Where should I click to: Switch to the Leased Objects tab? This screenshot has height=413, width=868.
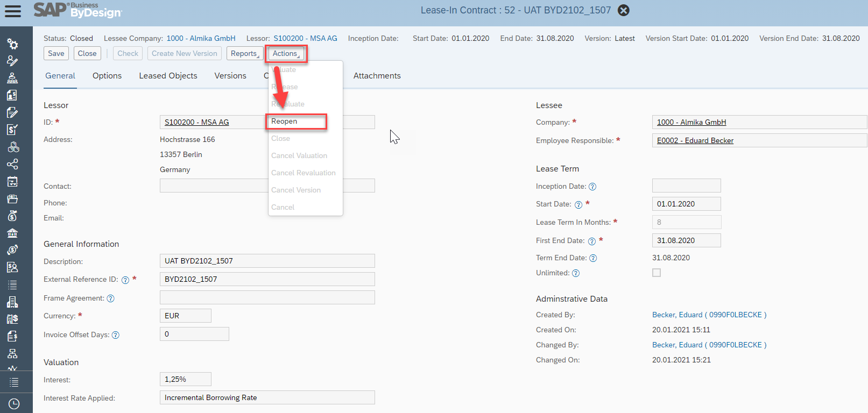168,76
